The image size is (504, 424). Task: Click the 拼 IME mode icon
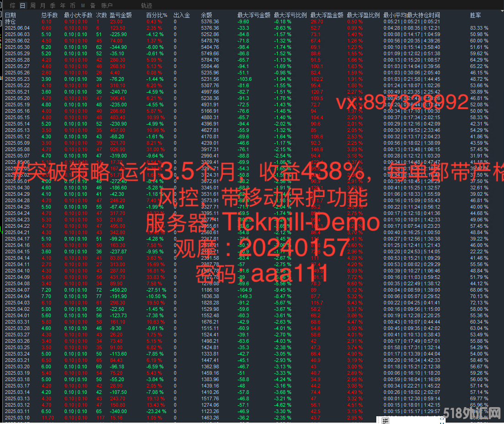point(385,421)
